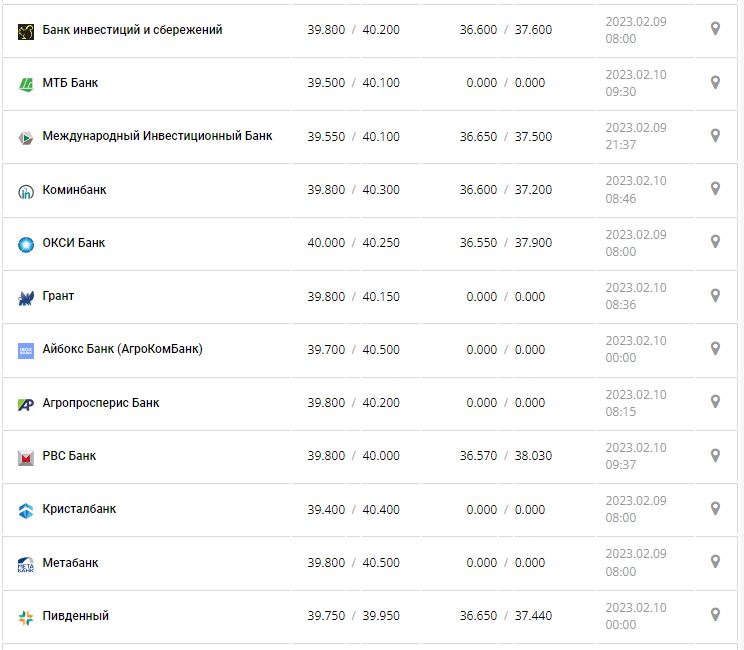744x650 pixels.
Task: Click the map pin for МТБ Банк
Action: click(x=715, y=82)
